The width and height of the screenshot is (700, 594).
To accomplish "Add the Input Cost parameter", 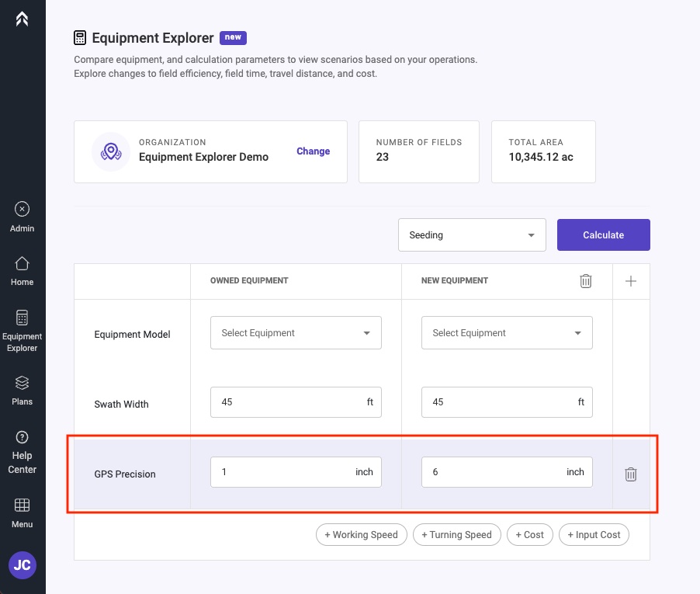I will click(x=594, y=534).
